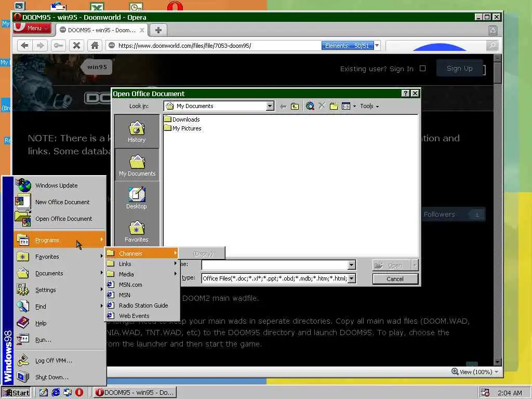The image size is (532, 399).
Task: Open Documents in Start menu
Action: [59, 273]
